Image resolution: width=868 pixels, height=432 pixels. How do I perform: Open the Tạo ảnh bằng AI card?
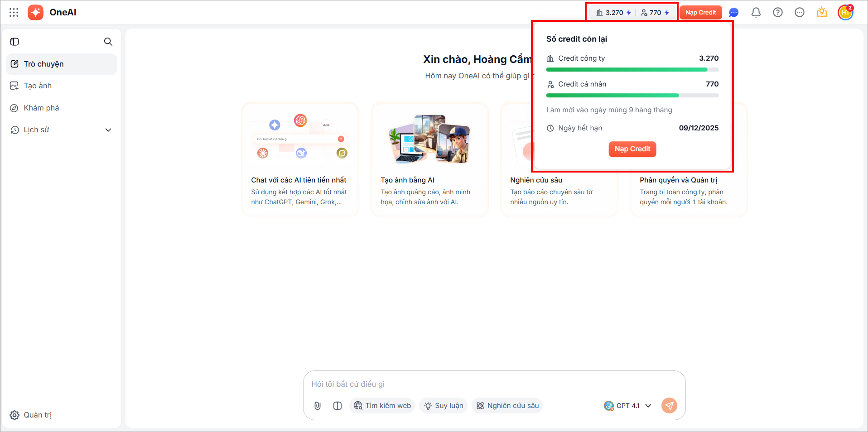click(430, 159)
